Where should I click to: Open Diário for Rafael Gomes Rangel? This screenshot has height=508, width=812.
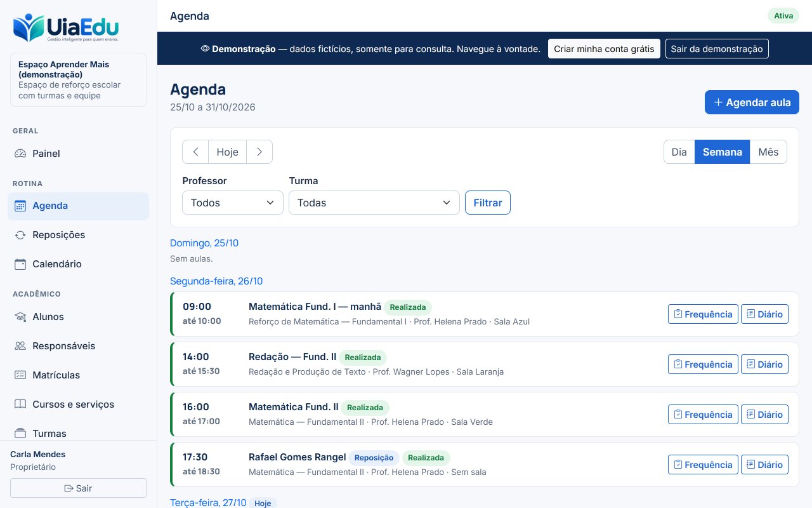pyautogui.click(x=764, y=465)
